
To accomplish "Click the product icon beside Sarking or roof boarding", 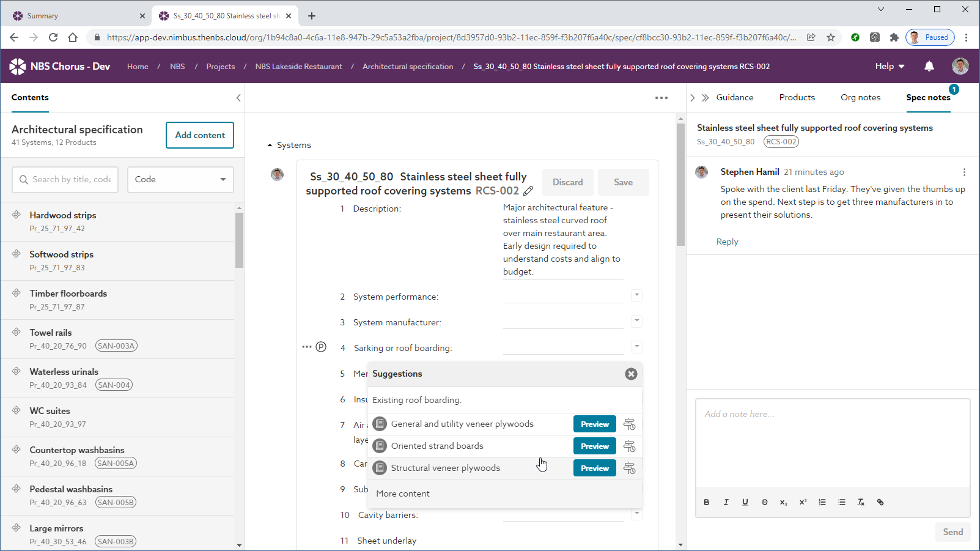I will click(x=321, y=347).
